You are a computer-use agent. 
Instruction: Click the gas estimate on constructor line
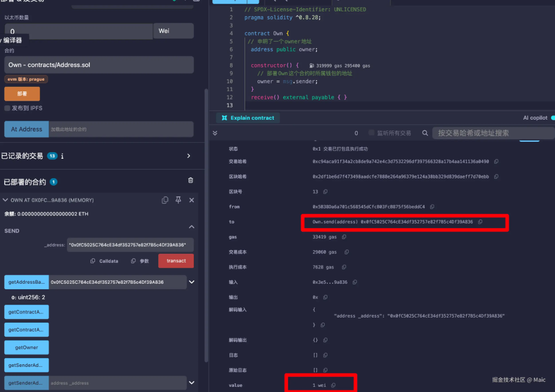pos(340,65)
